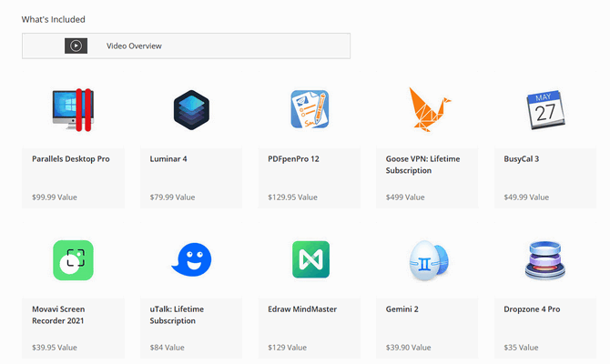Click the $129.95 Value text
Viewport: 610px width, 364px height.
tap(292, 197)
